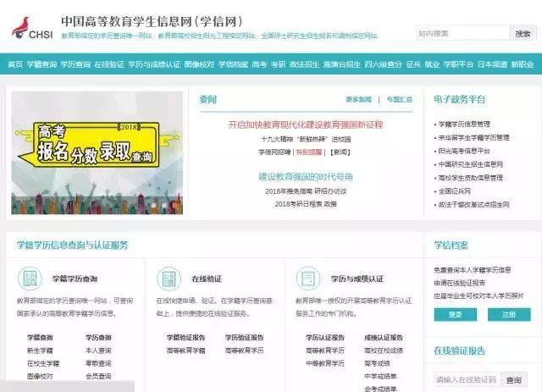The height and width of the screenshot is (392, 542).
Task: Open the 十九大精神“新鲜热辣”进校园 news link
Action: coord(306,139)
